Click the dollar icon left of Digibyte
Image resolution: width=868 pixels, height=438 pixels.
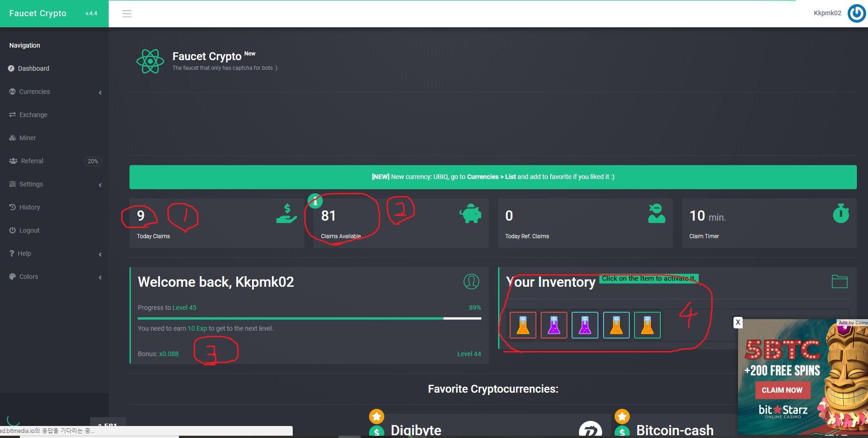click(376, 432)
